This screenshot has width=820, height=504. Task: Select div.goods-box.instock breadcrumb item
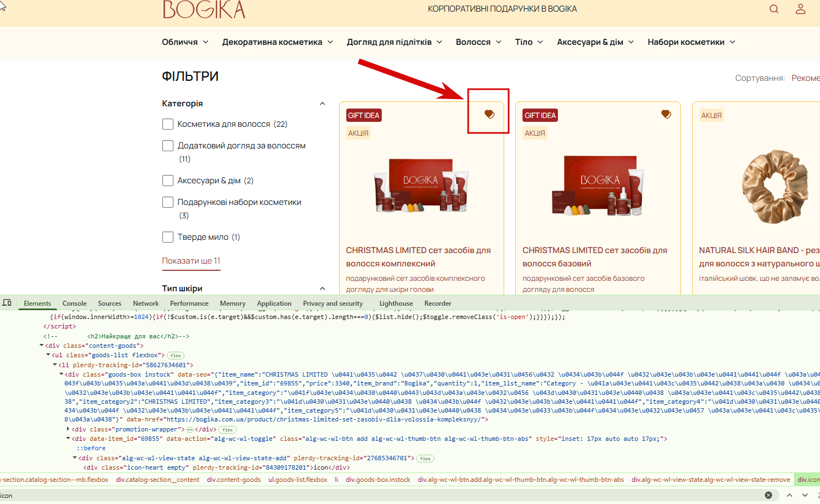[x=378, y=480]
